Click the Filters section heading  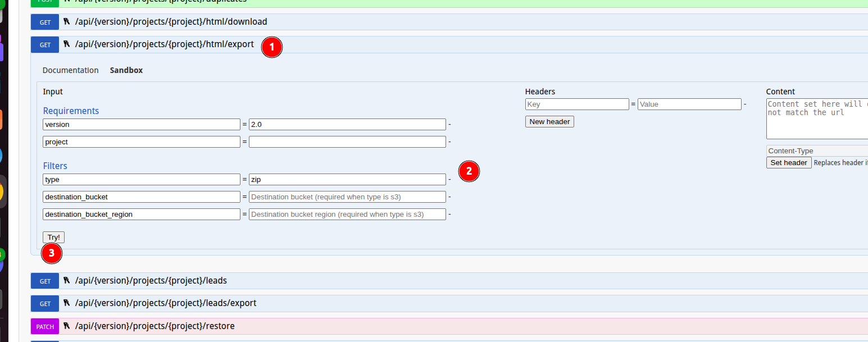55,166
